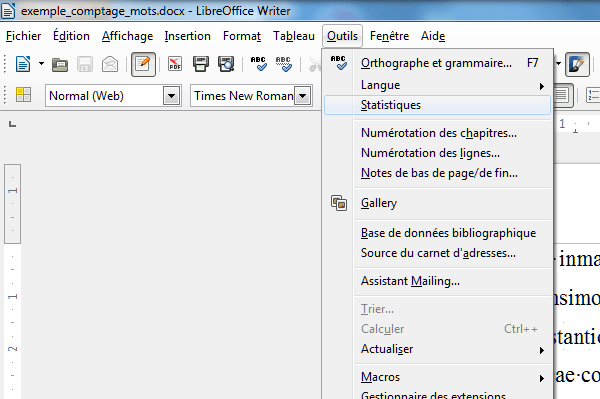
Task: Click the vertical ruler on the left
Action: [x=13, y=281]
